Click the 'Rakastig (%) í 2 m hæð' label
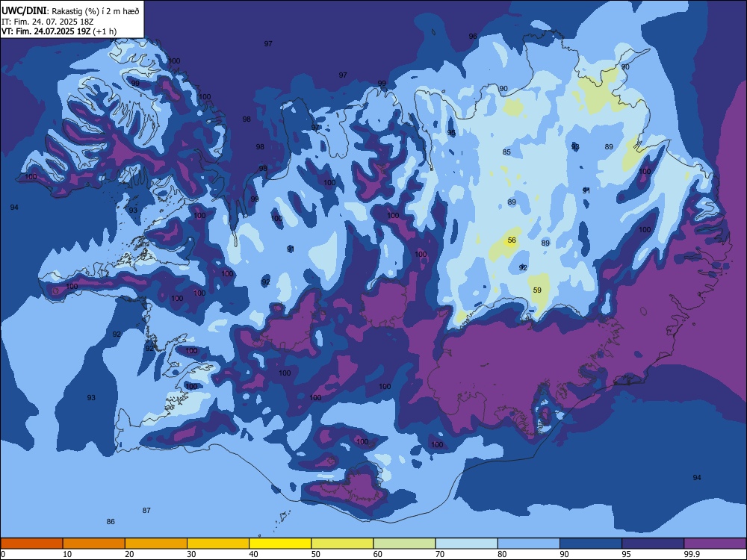This screenshot has width=747, height=560. click(x=96, y=11)
